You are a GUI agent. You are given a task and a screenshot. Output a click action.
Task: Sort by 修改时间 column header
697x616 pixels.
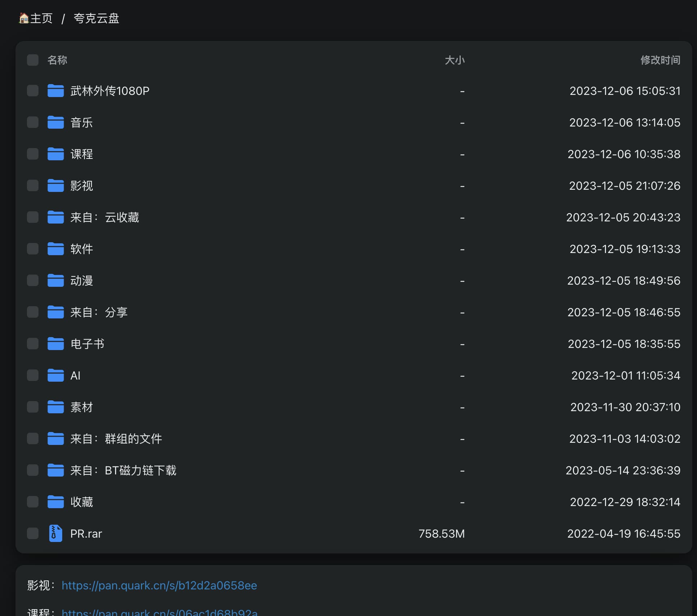(x=660, y=60)
